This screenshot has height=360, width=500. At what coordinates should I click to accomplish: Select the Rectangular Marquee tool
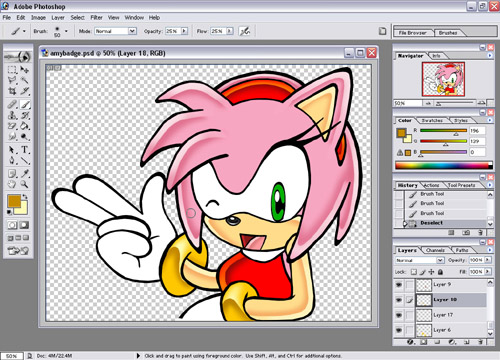coord(12,70)
